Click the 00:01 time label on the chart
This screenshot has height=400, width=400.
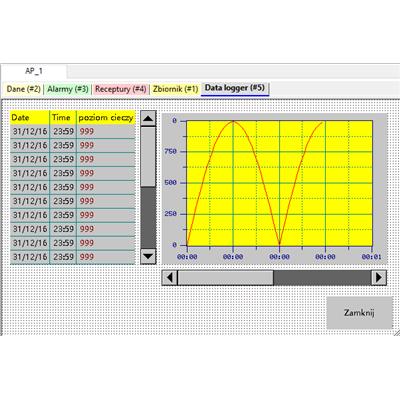pos(371,257)
